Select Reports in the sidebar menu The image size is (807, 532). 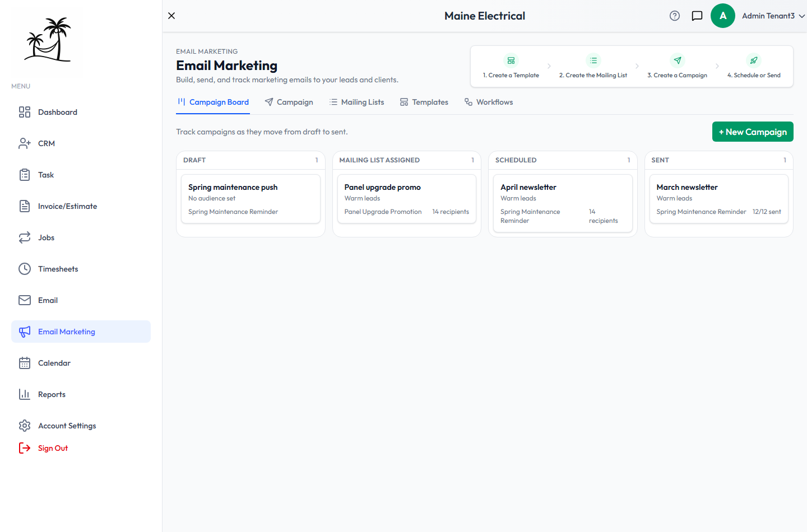81,394
